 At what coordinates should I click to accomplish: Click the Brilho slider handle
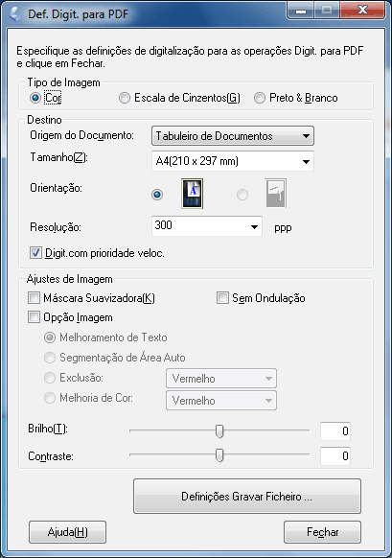(x=219, y=430)
